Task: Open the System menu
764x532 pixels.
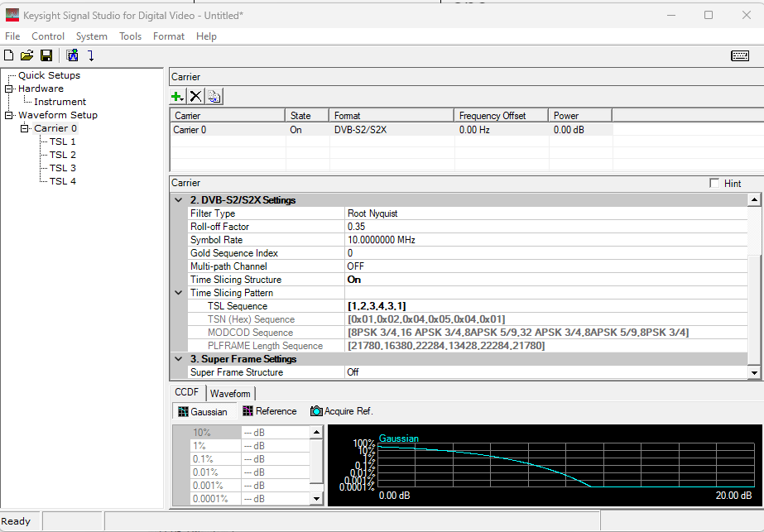Action: [92, 36]
